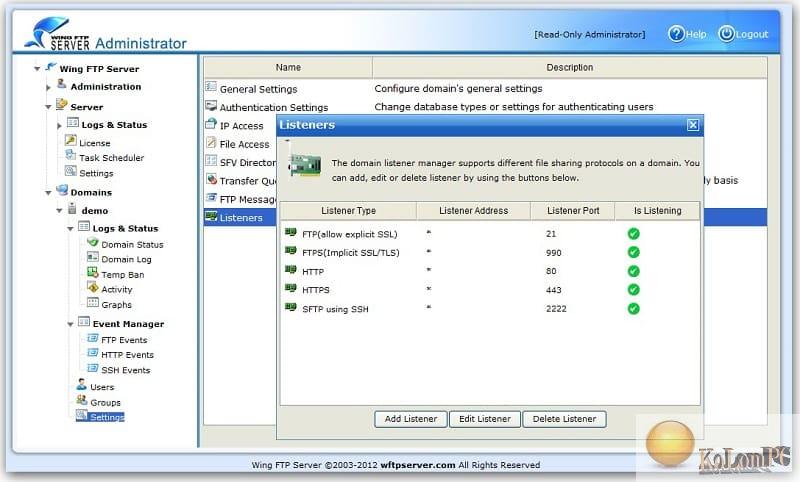Image resolution: width=800 pixels, height=482 pixels.
Task: Select the HTTP listener row
Action: pyautogui.click(x=490, y=271)
